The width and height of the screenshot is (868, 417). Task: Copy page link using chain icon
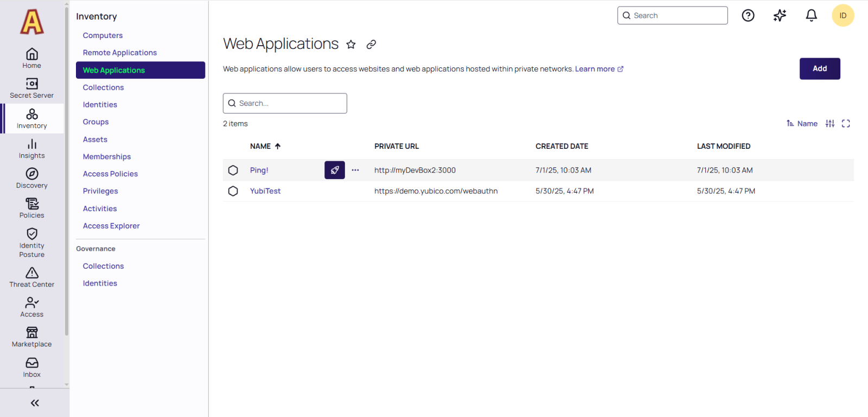point(371,45)
